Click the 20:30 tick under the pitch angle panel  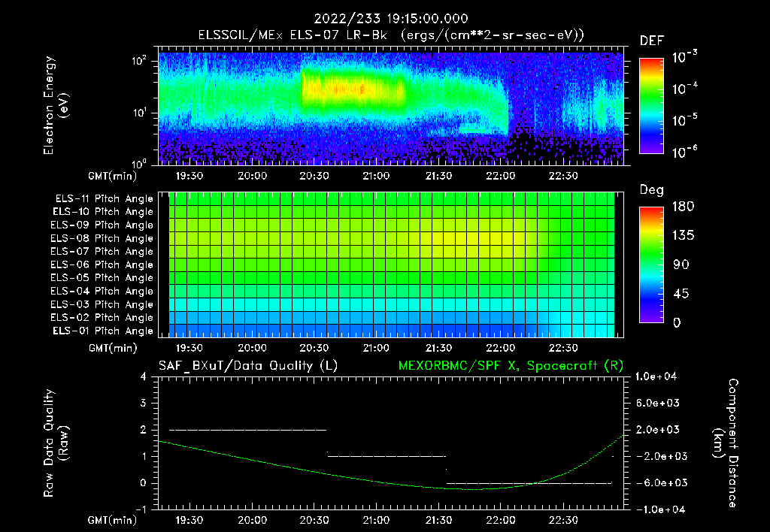pyautogui.click(x=314, y=349)
